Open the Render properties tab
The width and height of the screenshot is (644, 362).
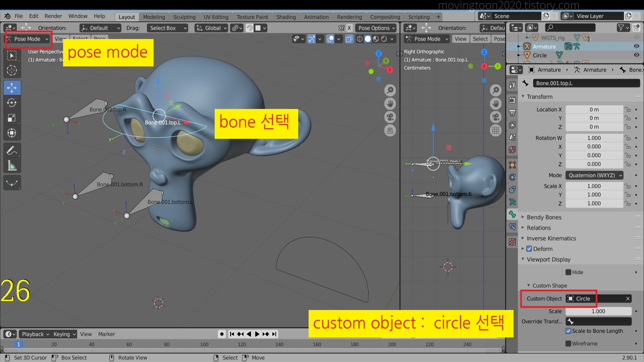click(x=512, y=100)
